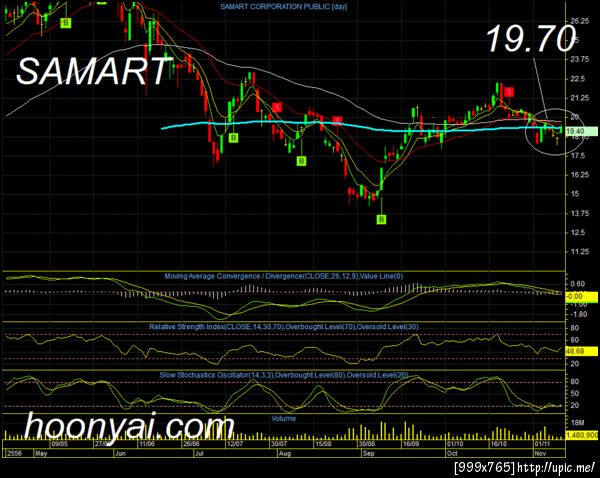The height and width of the screenshot is (478, 600).
Task: Click the current price label 19.40
Action: pyautogui.click(x=581, y=131)
